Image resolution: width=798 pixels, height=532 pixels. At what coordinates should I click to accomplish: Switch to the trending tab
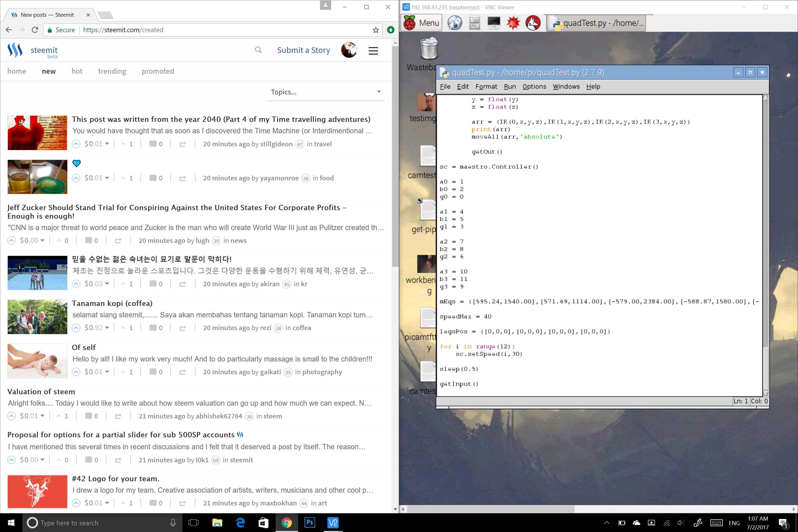112,71
